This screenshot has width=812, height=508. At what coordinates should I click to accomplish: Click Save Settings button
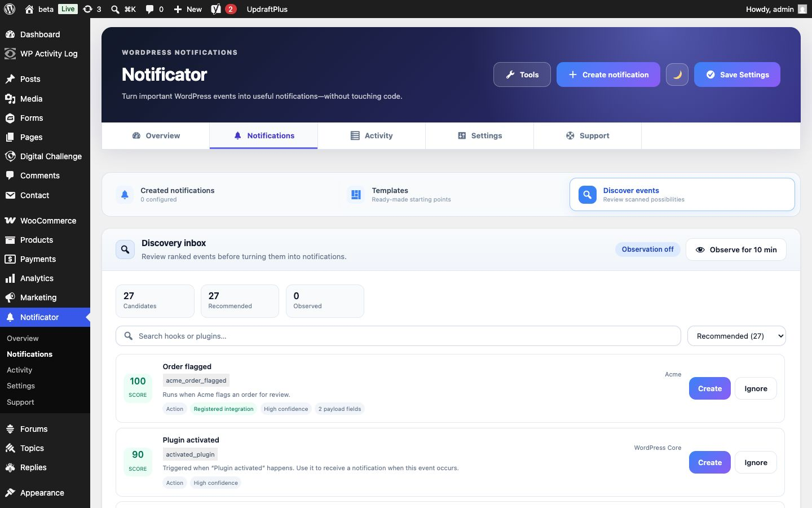(x=737, y=75)
